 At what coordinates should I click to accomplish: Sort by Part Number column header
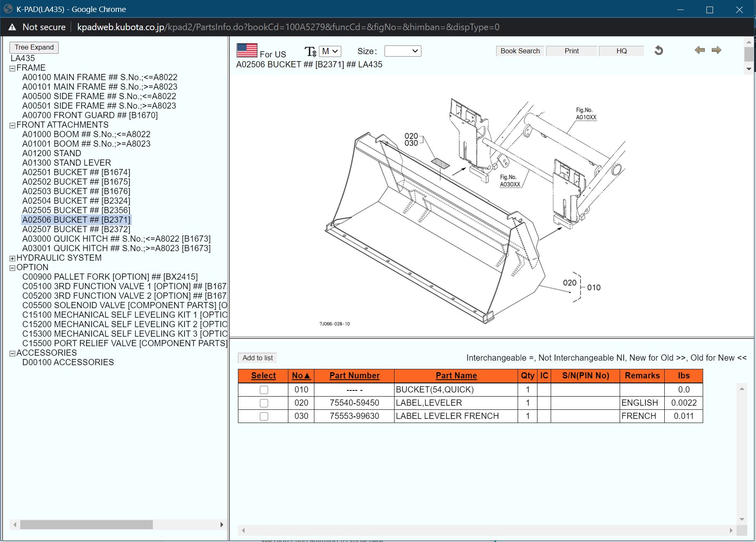354,376
